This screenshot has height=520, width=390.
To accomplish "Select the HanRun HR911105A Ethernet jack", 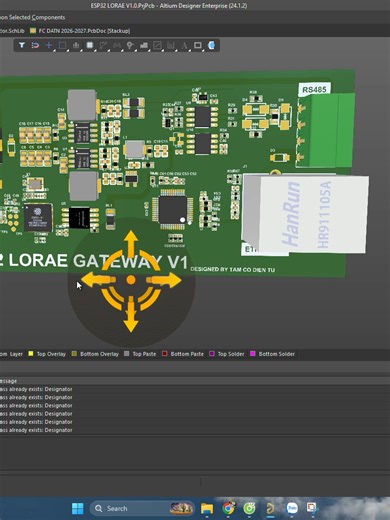I will (305, 214).
